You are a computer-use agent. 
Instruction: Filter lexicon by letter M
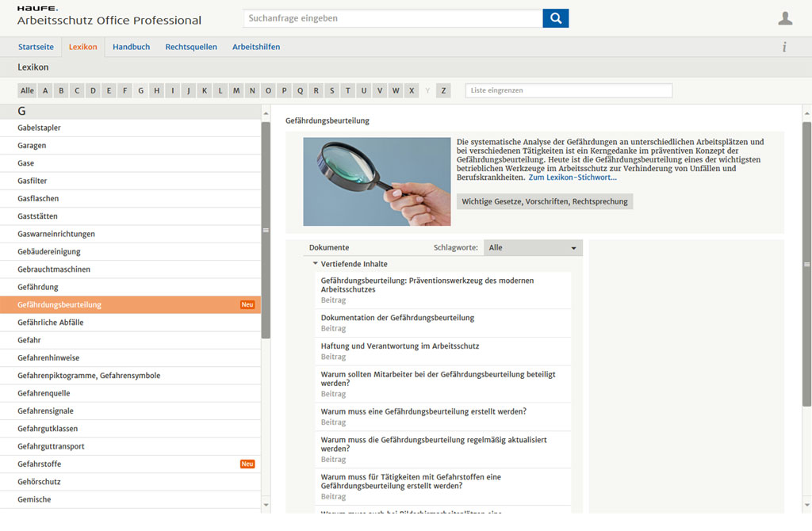(x=236, y=90)
